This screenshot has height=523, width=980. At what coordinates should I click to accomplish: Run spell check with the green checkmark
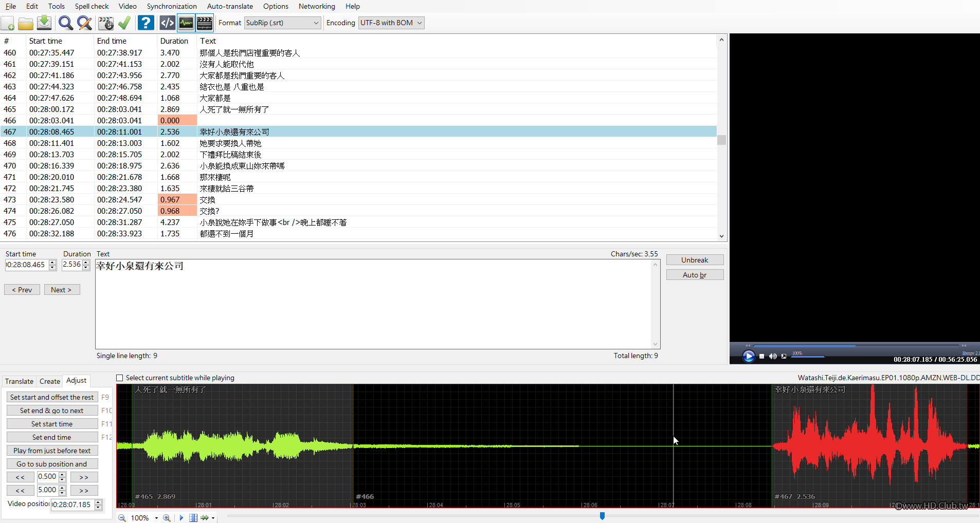(124, 23)
